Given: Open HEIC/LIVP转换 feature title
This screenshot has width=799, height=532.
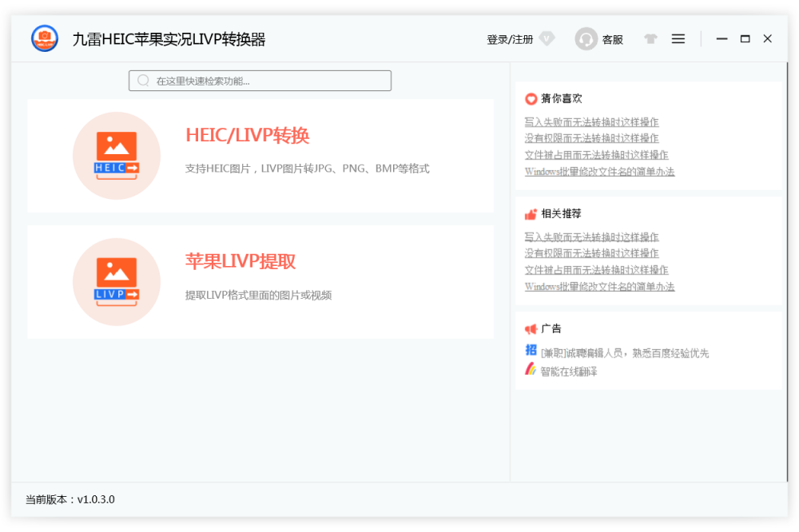Looking at the screenshot, I should (247, 136).
